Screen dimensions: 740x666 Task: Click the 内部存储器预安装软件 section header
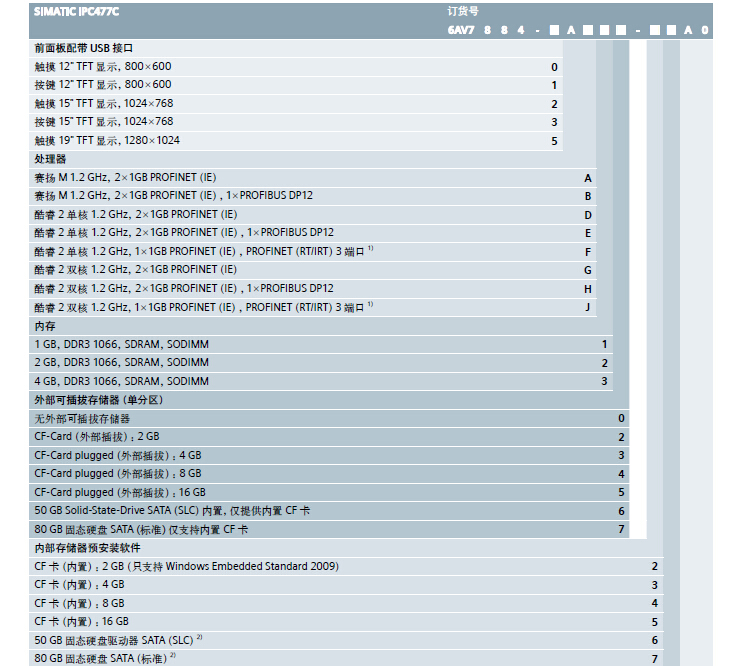(88, 548)
